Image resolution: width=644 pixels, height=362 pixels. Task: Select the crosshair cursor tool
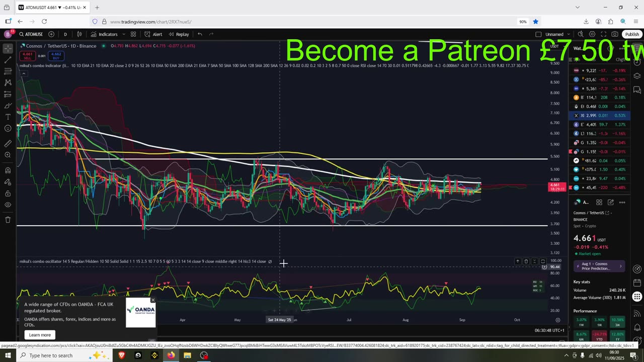[x=8, y=48]
